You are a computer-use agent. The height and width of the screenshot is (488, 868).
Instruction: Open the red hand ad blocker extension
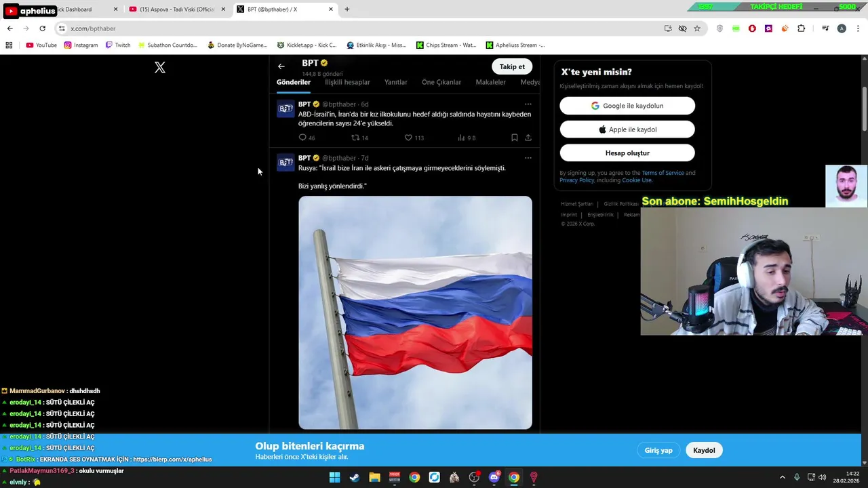coord(752,28)
